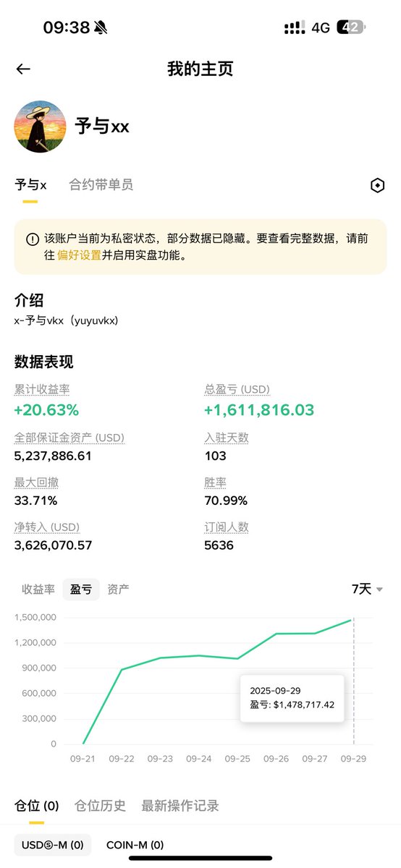401x868 pixels.
Task: Open the 7天 time range dropdown
Action: 367,589
